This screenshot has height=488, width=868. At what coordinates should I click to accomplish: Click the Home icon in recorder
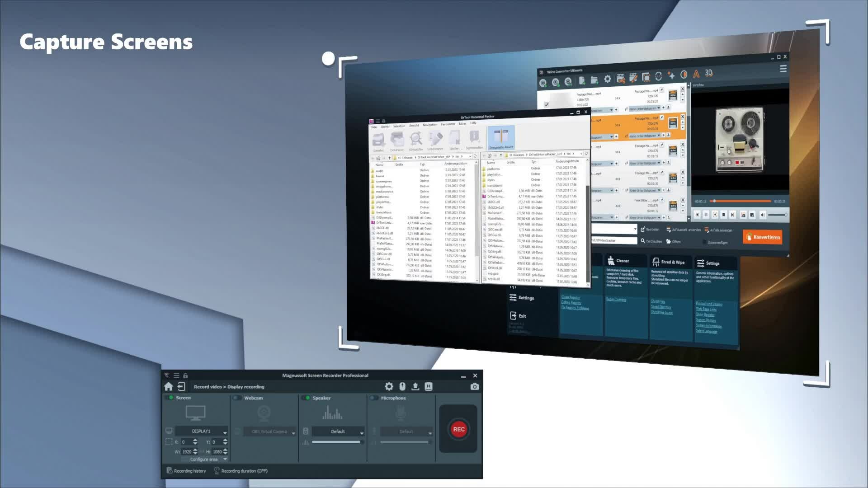[x=169, y=387]
